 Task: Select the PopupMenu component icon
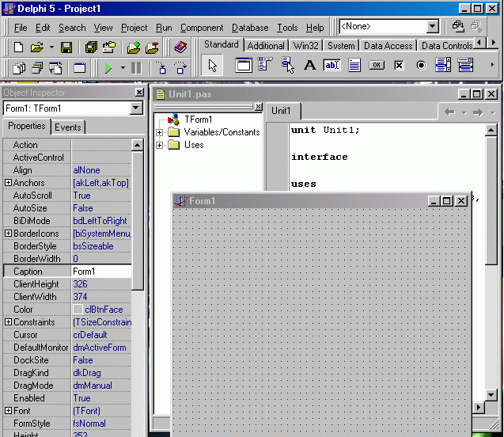coord(288,65)
